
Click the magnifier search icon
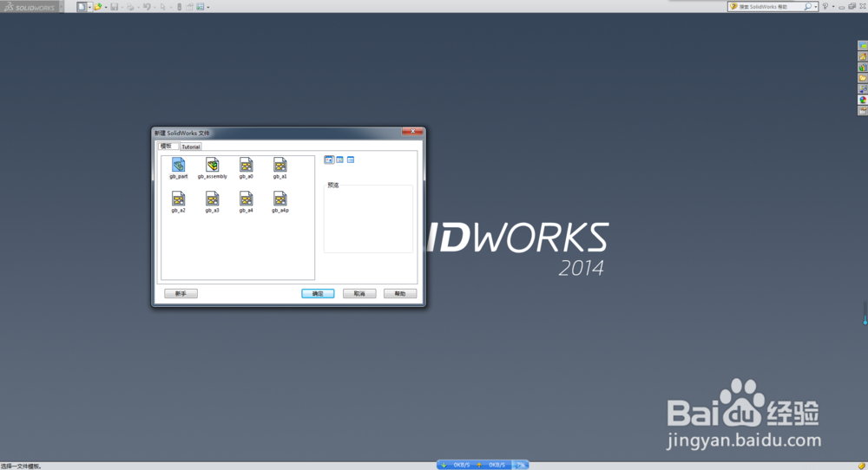pyautogui.click(x=807, y=7)
